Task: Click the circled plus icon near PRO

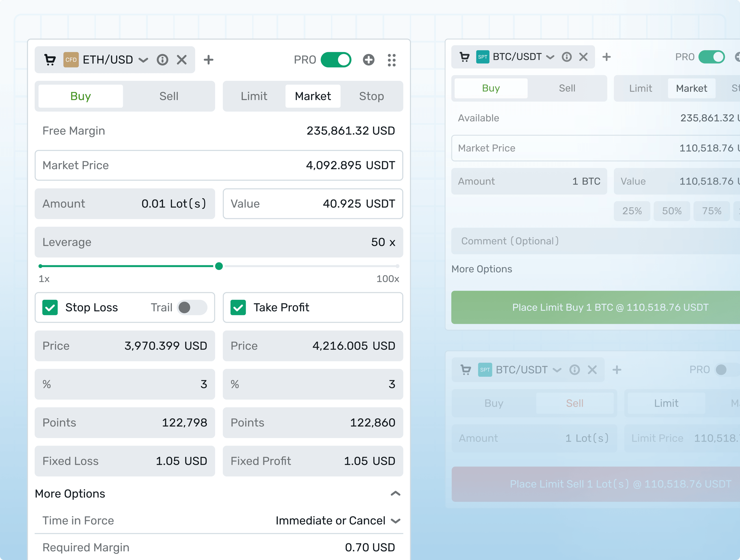Action: click(x=369, y=60)
